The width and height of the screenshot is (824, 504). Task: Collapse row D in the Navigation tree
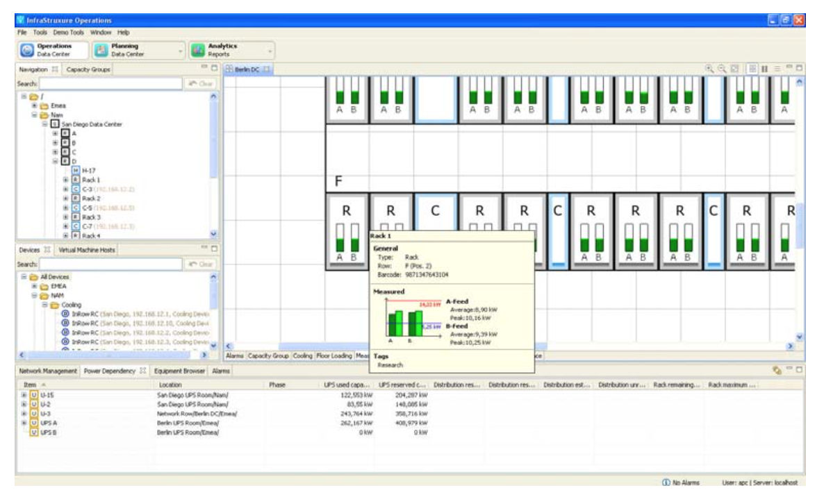(56, 160)
